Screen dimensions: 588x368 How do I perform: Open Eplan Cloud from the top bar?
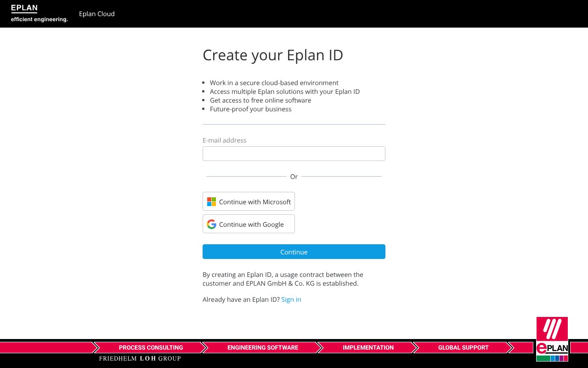(96, 14)
